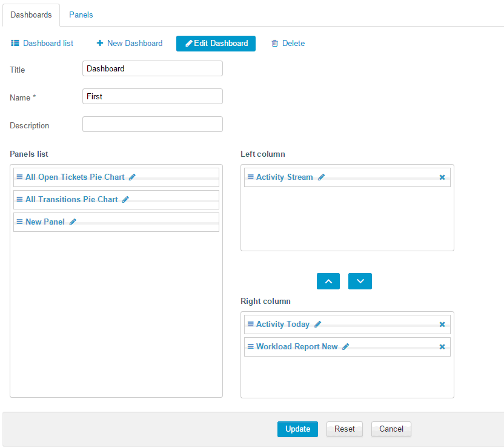Click the edit pencil for Activity Today
504x448 pixels.
pyautogui.click(x=317, y=324)
